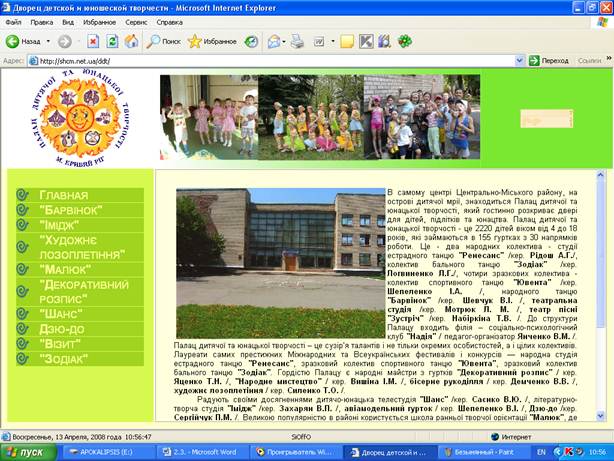
Task: Click the printer icon in the toolbar
Action: tap(297, 41)
